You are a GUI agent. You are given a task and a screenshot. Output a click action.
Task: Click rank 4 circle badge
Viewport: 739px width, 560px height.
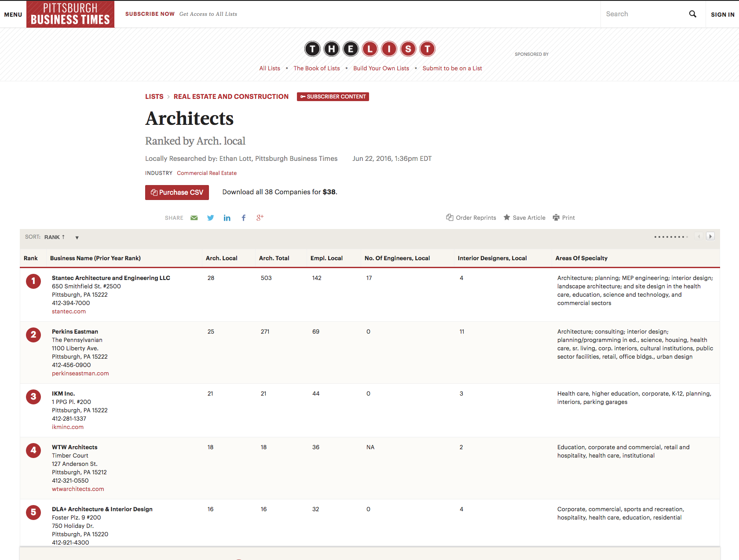click(33, 451)
